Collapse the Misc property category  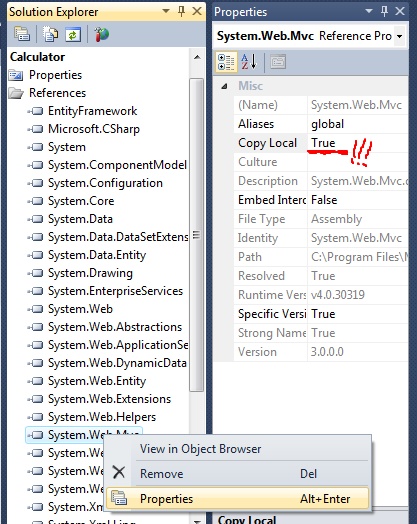tap(224, 86)
